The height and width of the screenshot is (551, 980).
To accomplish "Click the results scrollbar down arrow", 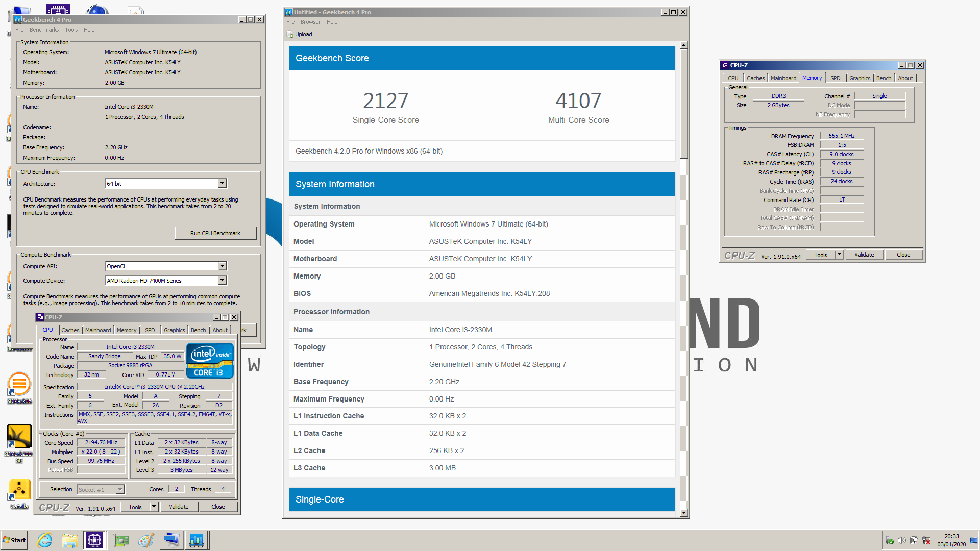I will [684, 513].
